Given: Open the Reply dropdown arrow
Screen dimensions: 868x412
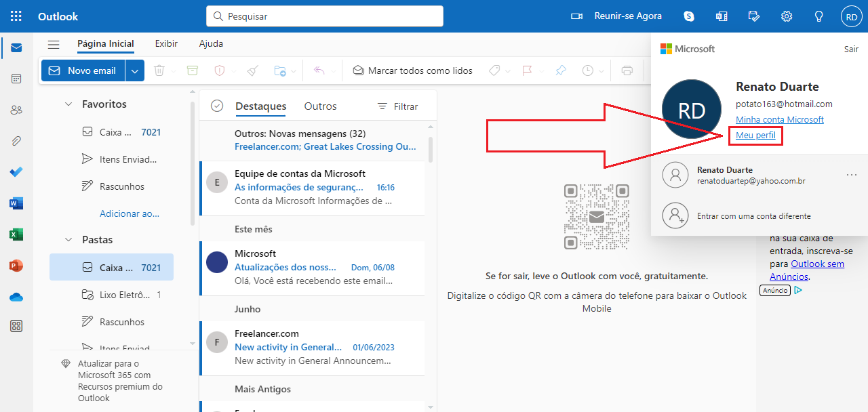Looking at the screenshot, I should (334, 71).
